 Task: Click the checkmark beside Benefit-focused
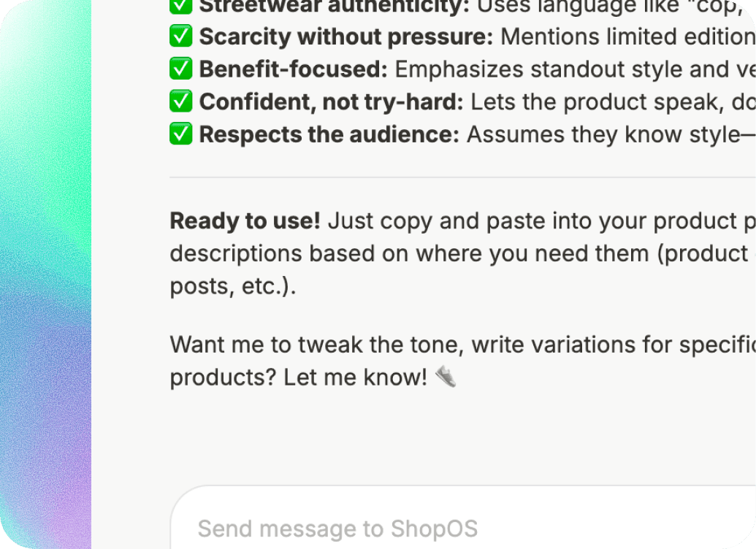180,69
